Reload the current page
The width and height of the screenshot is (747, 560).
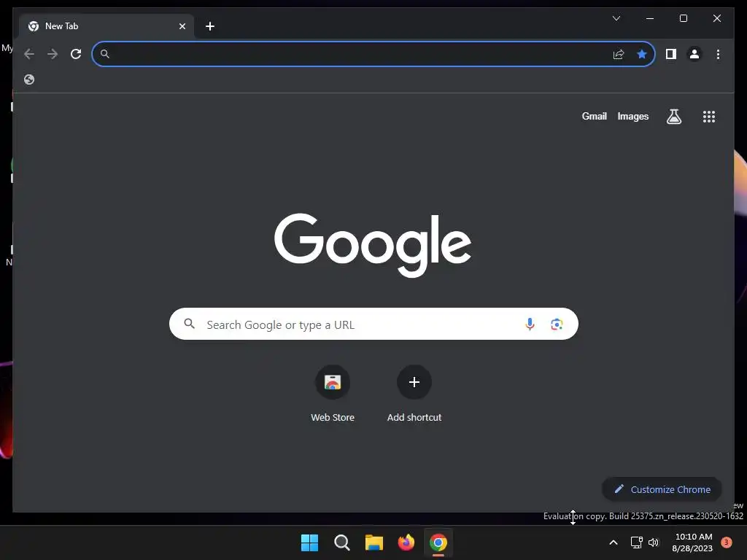click(x=76, y=54)
